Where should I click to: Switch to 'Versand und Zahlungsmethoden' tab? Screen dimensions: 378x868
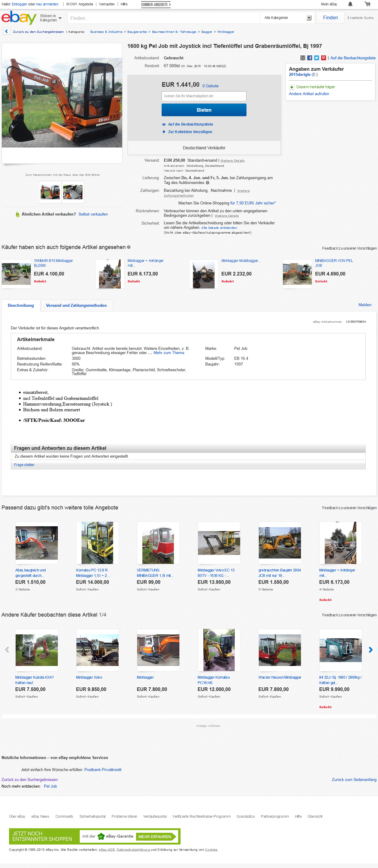(76, 306)
